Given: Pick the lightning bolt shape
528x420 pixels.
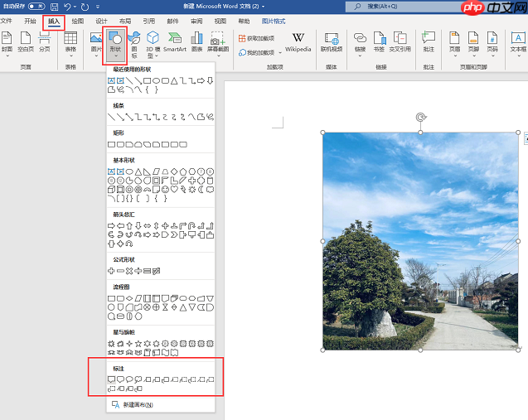Looking at the screenshot, I should (183, 190).
